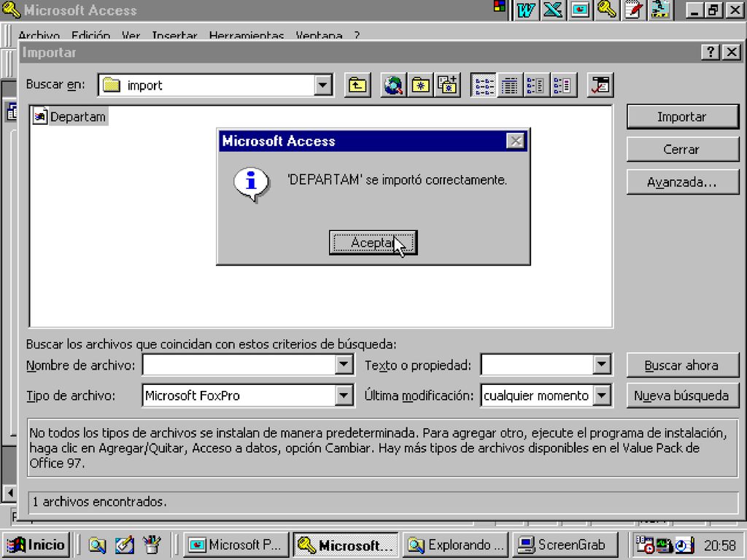747x560 pixels.
Task: Launch Excel from the Office shortcut bar
Action: tap(553, 10)
